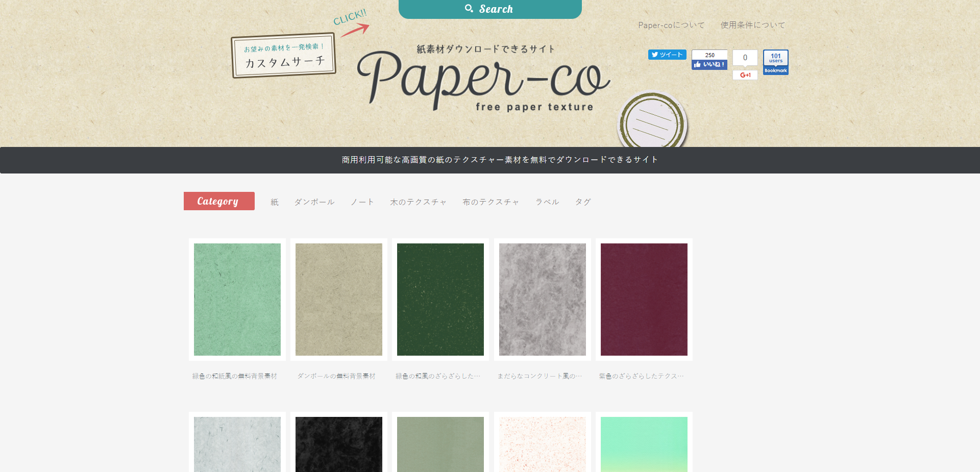980x472 pixels.
Task: Open the purple paper texture thumbnail
Action: tap(644, 300)
